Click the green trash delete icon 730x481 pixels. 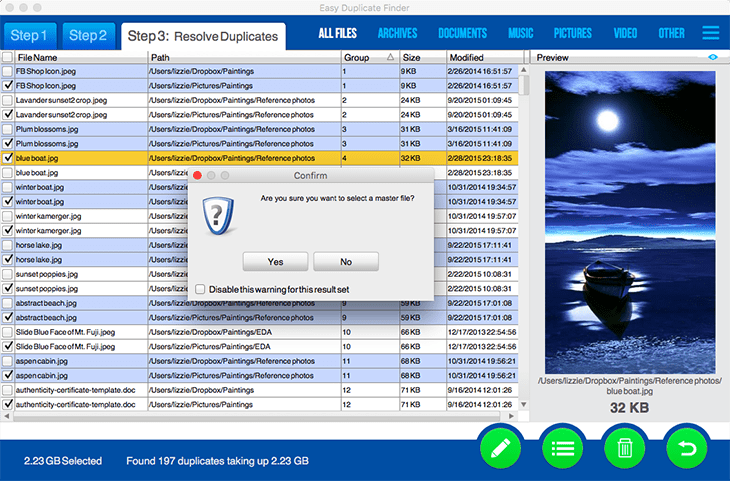(624, 447)
